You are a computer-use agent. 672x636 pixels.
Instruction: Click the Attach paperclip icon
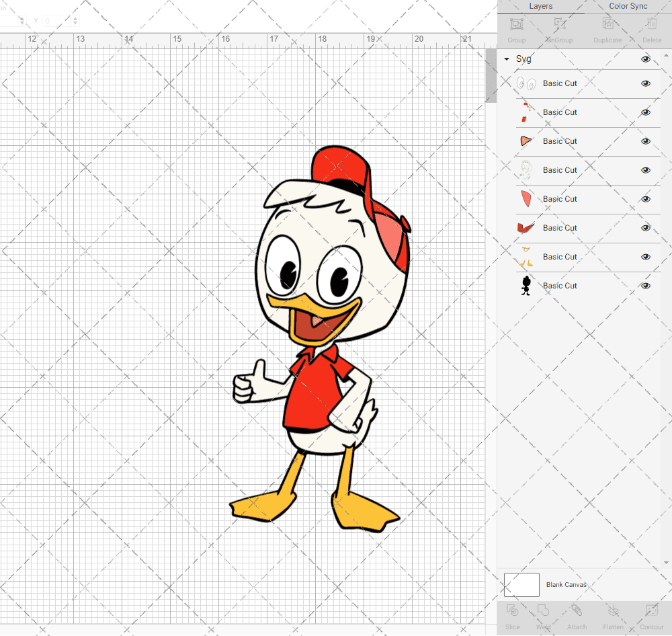coord(577,610)
